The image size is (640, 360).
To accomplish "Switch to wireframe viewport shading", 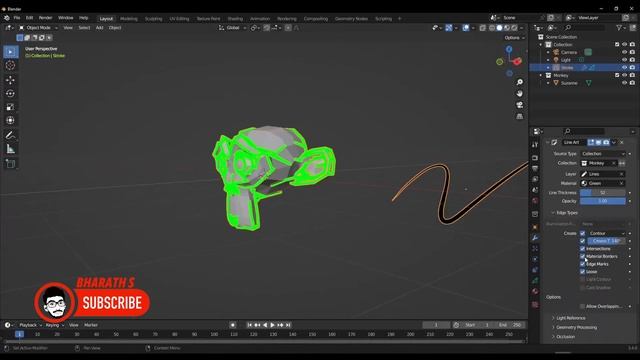I will [x=492, y=28].
